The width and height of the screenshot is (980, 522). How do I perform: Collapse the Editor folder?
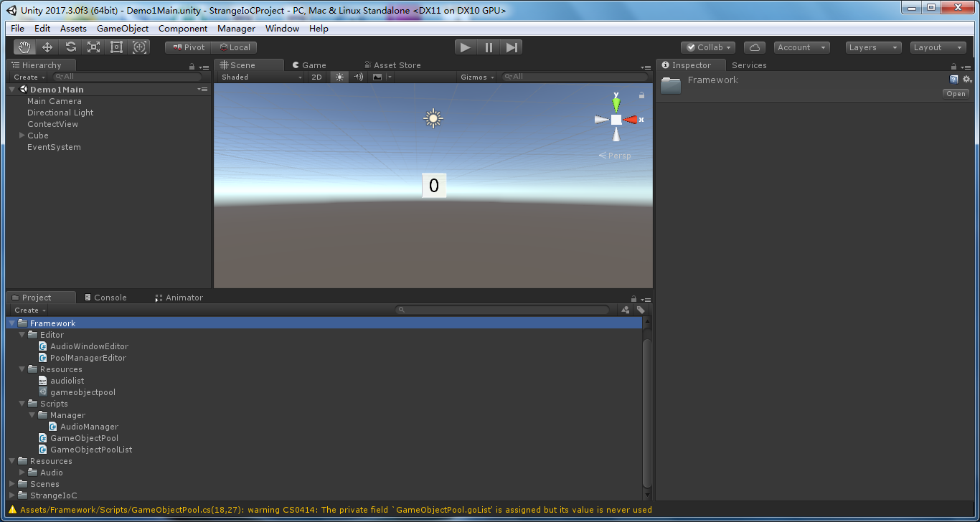[22, 335]
